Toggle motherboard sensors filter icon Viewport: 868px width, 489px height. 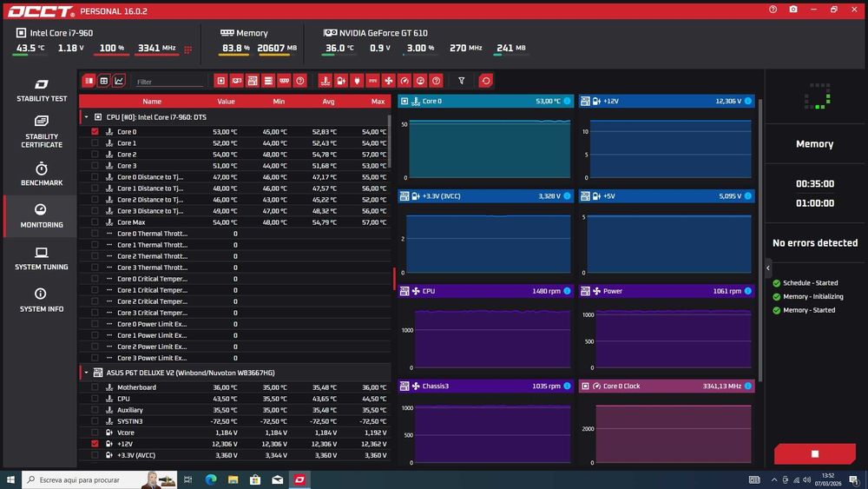click(253, 81)
